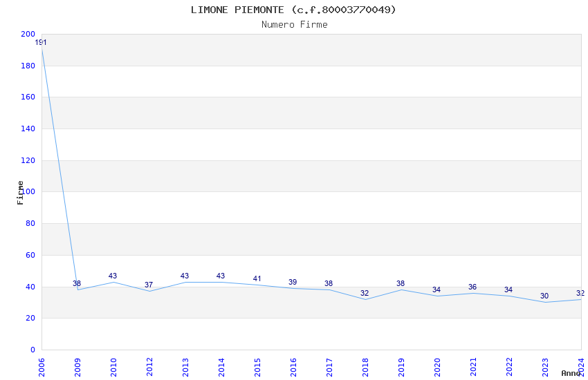Click the y-axis value 180
Viewport: 588px width, 380px height.
tap(28, 66)
